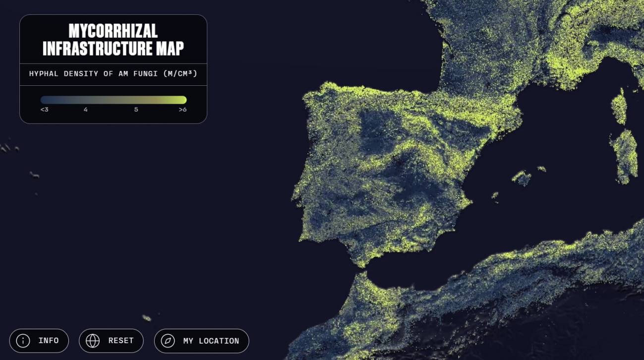Open the INFO button label
The width and height of the screenshot is (644, 360).
point(49,341)
